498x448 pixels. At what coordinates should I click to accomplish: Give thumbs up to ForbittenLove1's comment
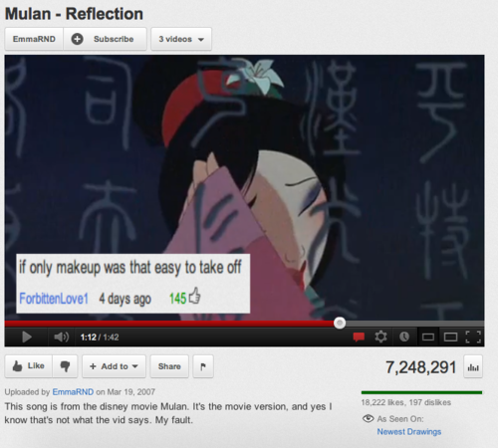[x=195, y=296]
